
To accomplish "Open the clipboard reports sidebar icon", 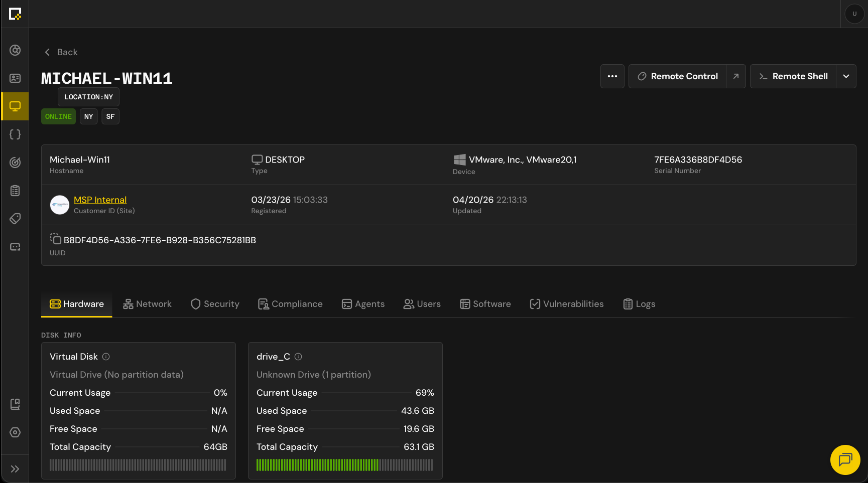I will (x=15, y=191).
